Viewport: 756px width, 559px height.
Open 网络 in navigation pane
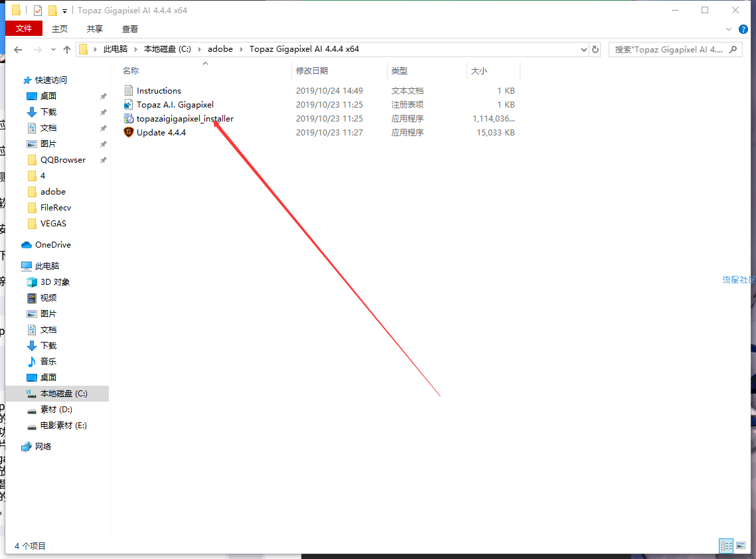point(43,447)
